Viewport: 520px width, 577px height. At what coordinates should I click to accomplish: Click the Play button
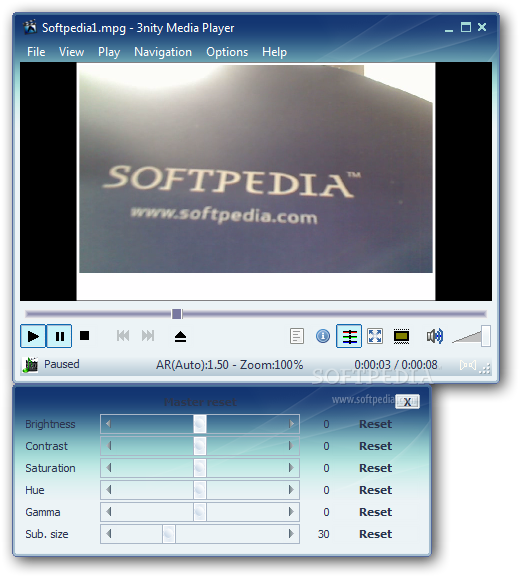click(x=33, y=336)
